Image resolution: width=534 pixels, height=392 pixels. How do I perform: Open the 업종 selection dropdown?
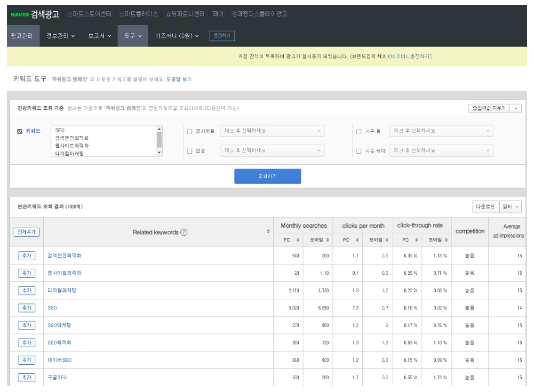pos(272,151)
